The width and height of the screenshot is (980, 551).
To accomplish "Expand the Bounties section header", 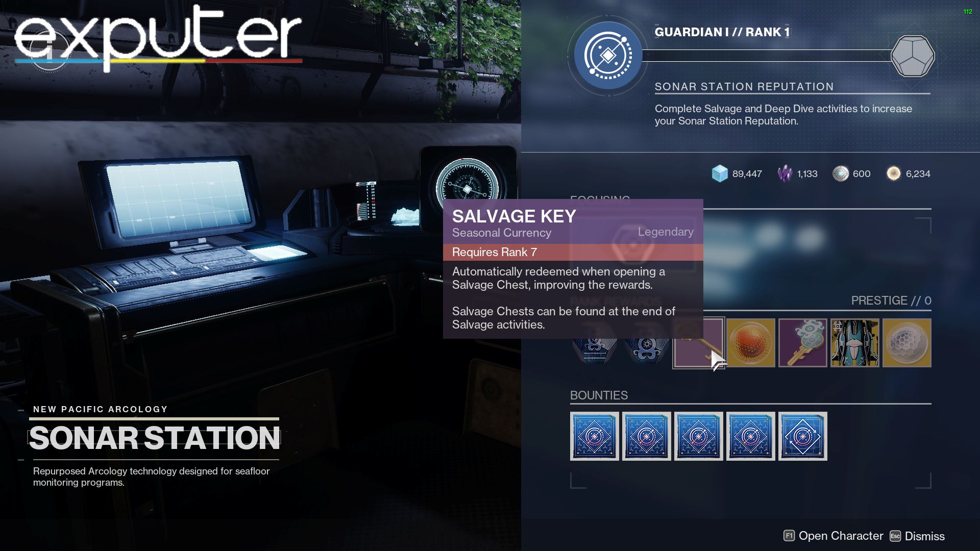I will coord(598,395).
